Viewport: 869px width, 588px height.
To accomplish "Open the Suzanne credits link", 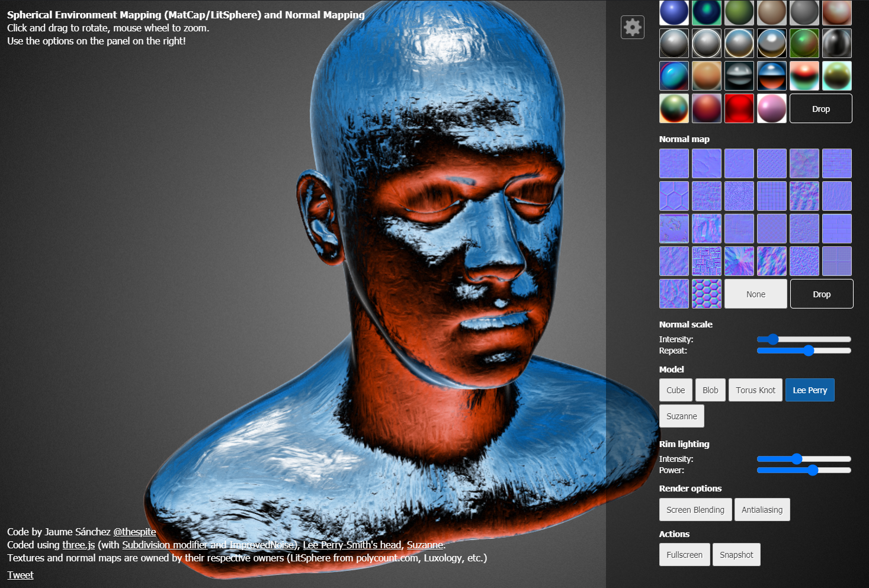I will click(425, 545).
